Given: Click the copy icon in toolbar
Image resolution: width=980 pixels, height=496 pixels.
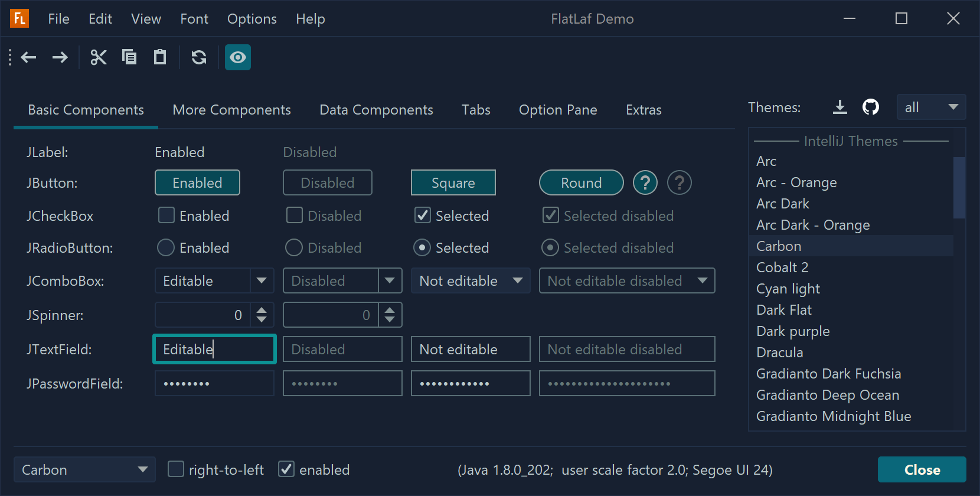Looking at the screenshot, I should coord(129,57).
